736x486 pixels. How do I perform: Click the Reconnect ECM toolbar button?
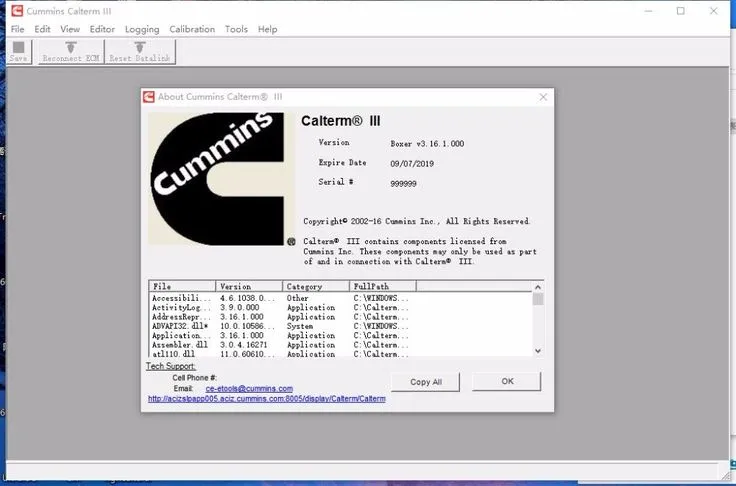pyautogui.click(x=71, y=51)
